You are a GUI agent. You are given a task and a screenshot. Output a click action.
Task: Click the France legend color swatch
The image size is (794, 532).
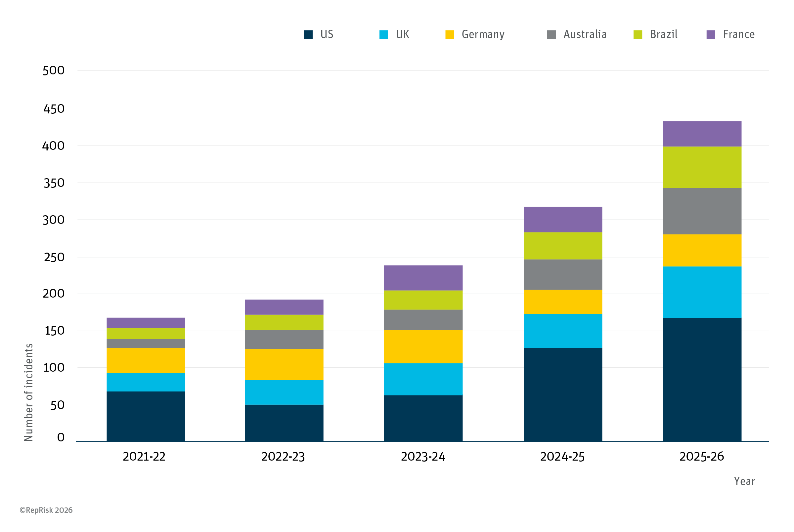[x=711, y=35]
